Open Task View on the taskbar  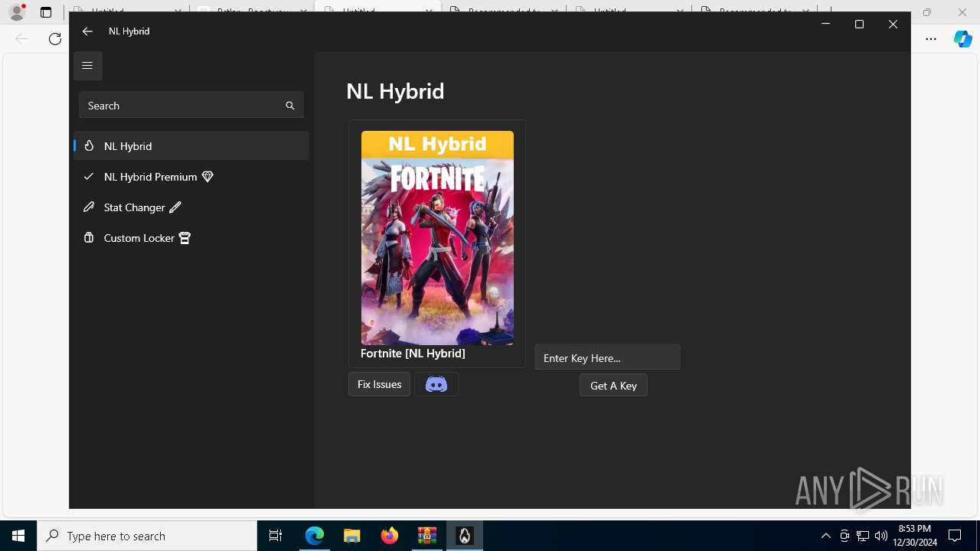point(276,536)
